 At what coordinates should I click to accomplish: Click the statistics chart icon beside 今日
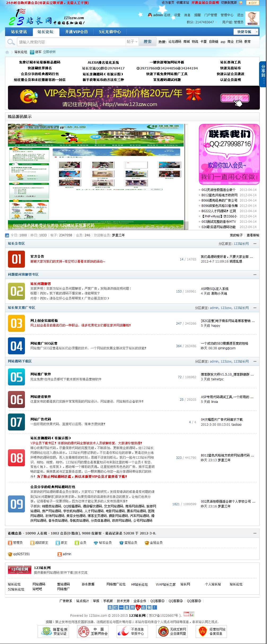(7, 235)
